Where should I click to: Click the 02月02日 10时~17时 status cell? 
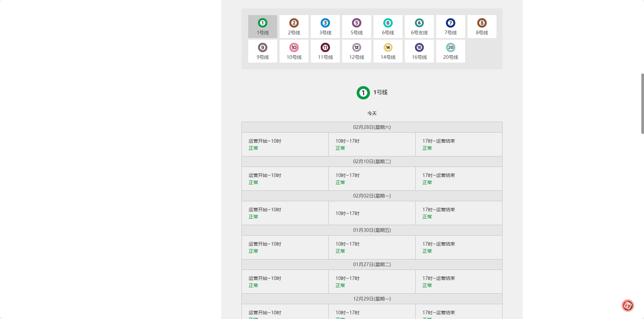point(372,213)
